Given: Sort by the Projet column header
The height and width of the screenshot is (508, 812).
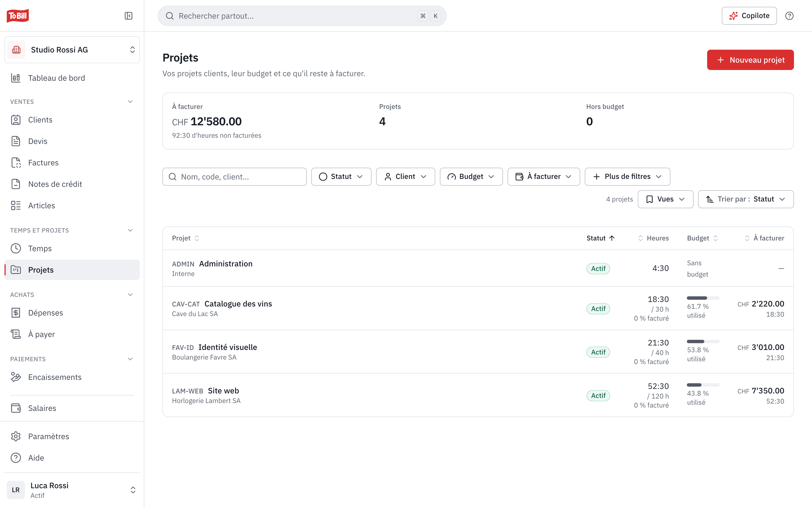Looking at the screenshot, I should (185, 238).
